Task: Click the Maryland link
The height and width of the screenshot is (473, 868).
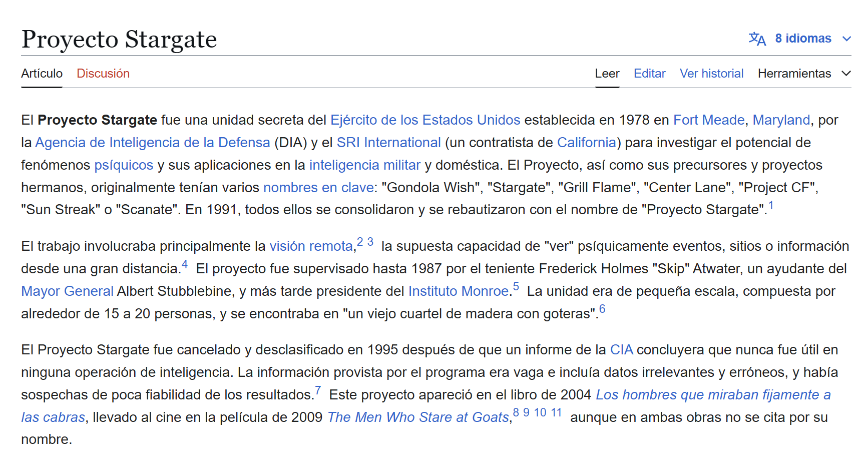Action: coord(781,120)
